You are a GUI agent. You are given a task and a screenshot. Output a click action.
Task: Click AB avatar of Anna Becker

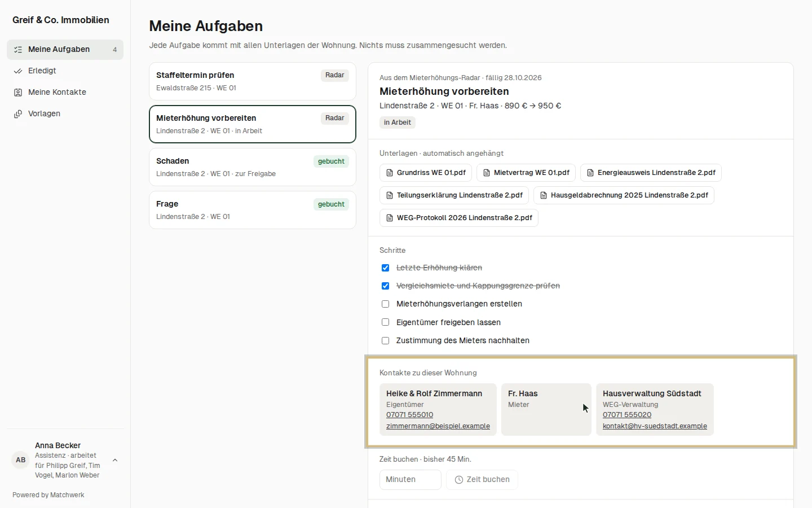click(21, 460)
